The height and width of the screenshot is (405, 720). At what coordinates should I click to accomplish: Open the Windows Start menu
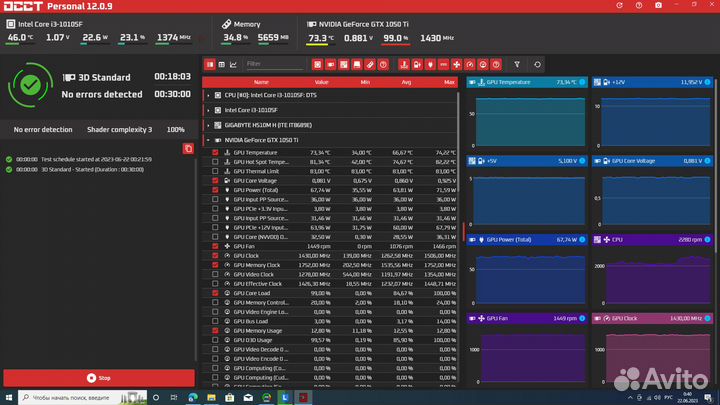pos(9,397)
